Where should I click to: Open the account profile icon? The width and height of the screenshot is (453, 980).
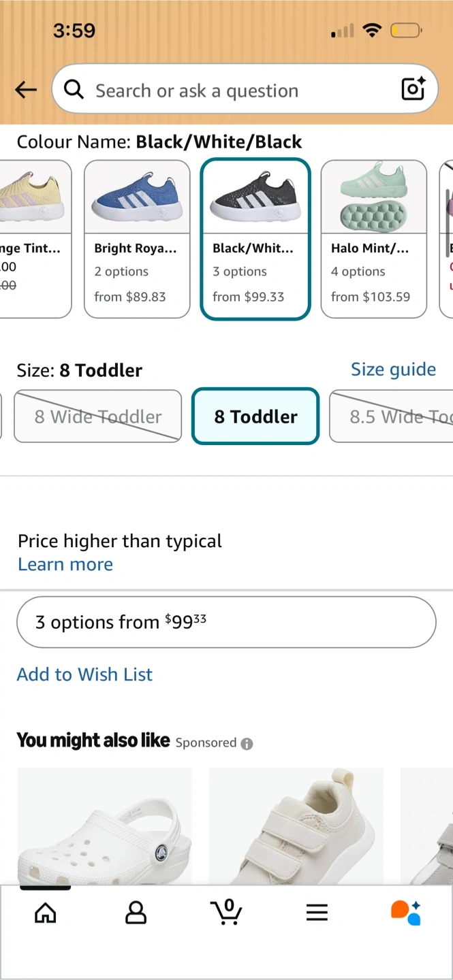[x=136, y=913]
